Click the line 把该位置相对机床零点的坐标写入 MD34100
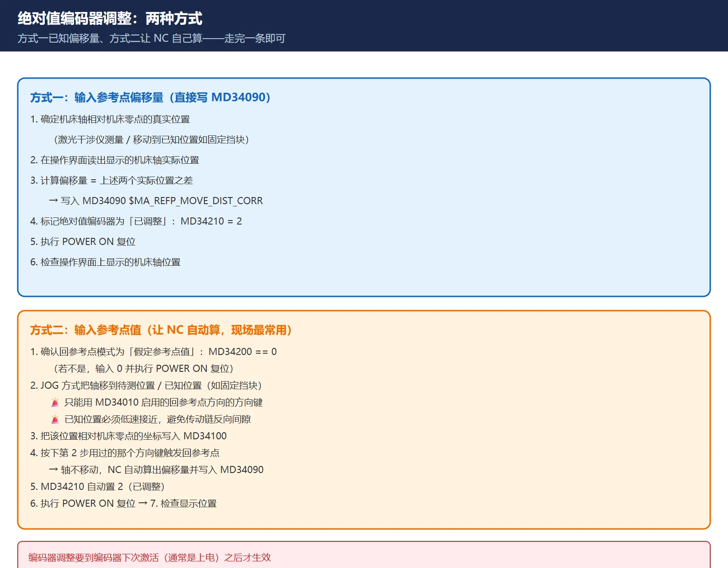This screenshot has height=568, width=728. pyautogui.click(x=128, y=436)
